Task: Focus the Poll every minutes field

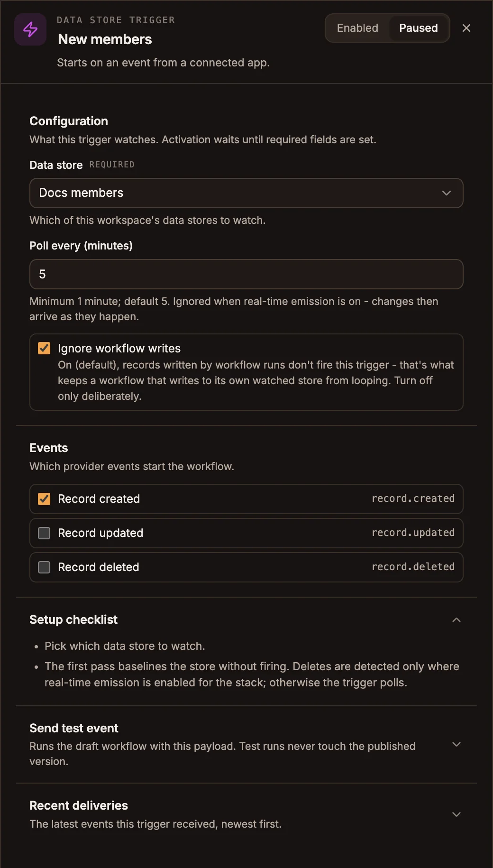Action: click(246, 274)
